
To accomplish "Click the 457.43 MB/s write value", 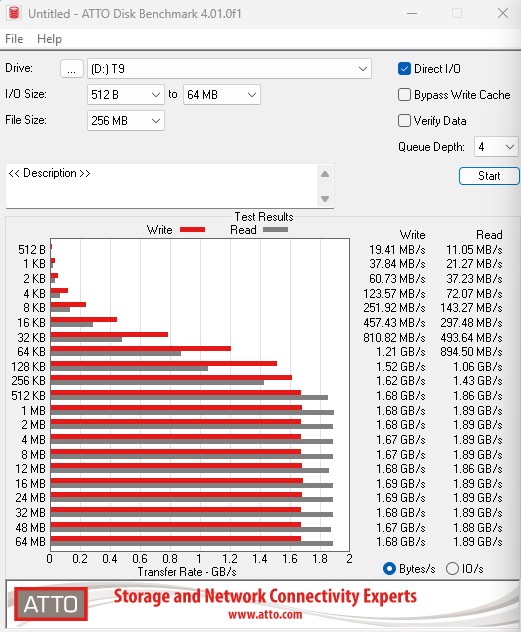I will pos(394,323).
